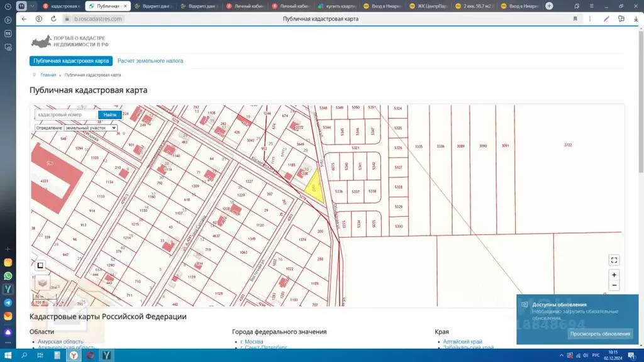Viewport: 644px width, 362px height.
Task: Open the Windows Start menu
Action: [8, 356]
